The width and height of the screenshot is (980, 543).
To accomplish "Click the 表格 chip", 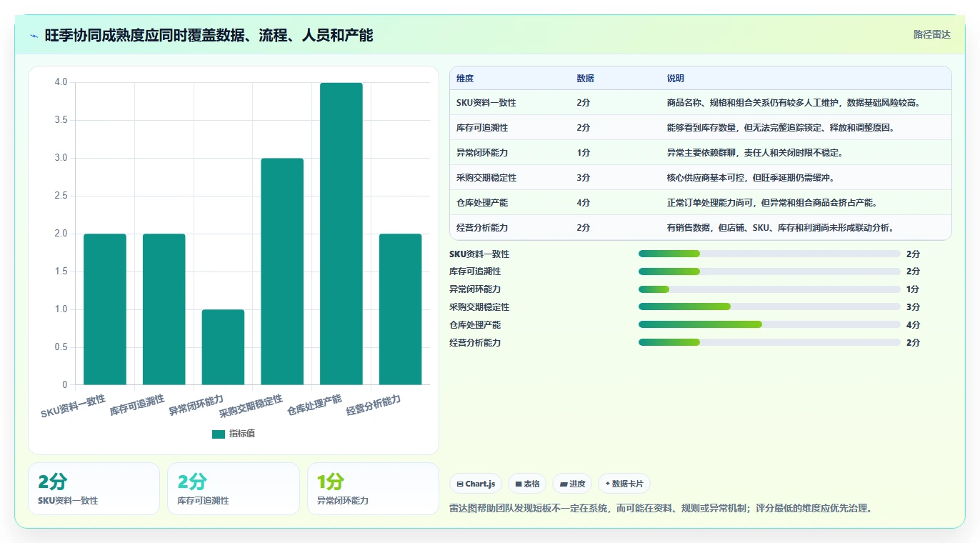I will click(527, 484).
